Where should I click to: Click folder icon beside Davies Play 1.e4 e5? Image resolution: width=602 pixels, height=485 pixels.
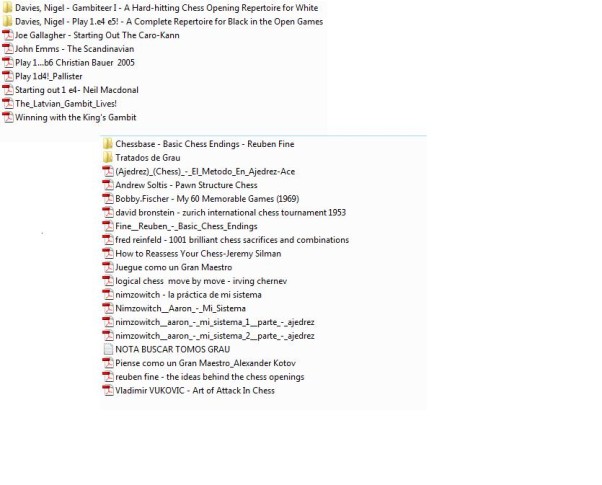pos(7,21)
